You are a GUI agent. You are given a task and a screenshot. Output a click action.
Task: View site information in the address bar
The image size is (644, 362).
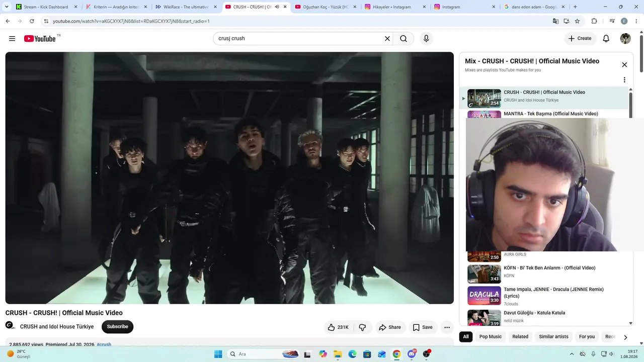pos(46,21)
